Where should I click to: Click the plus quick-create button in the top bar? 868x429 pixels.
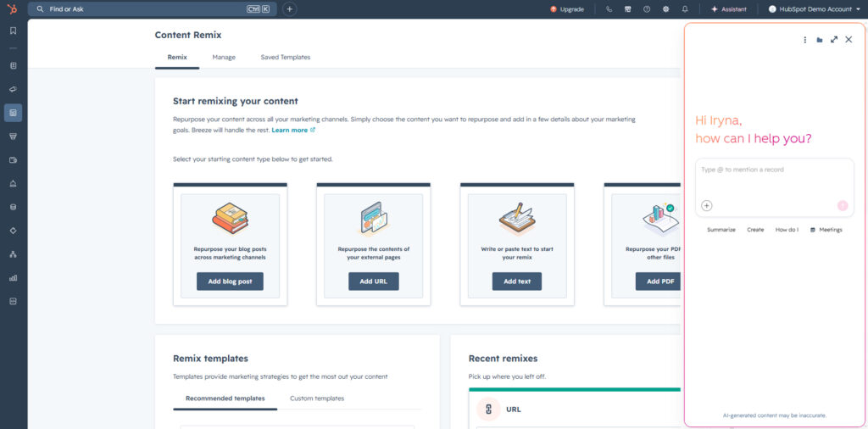[290, 8]
